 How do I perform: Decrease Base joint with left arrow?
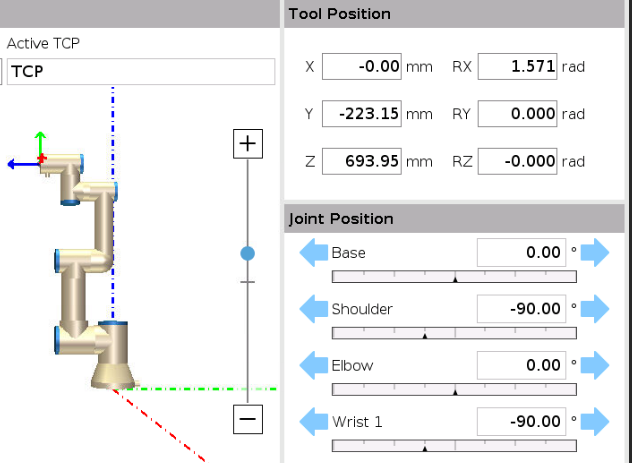pos(314,253)
